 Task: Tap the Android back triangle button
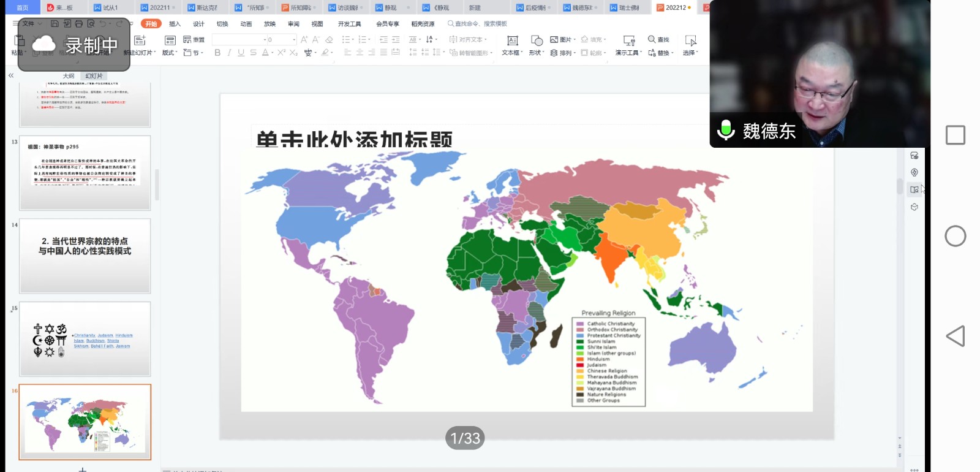(955, 336)
